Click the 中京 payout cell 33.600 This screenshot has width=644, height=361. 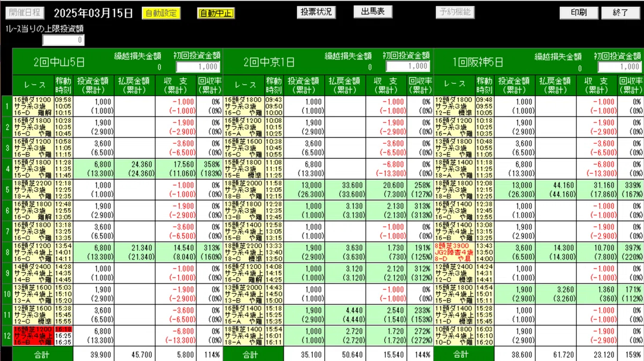[346, 189]
